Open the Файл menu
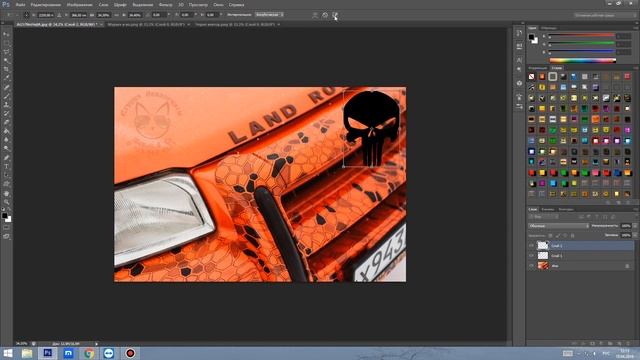This screenshot has width=640, height=360. click(x=20, y=4)
